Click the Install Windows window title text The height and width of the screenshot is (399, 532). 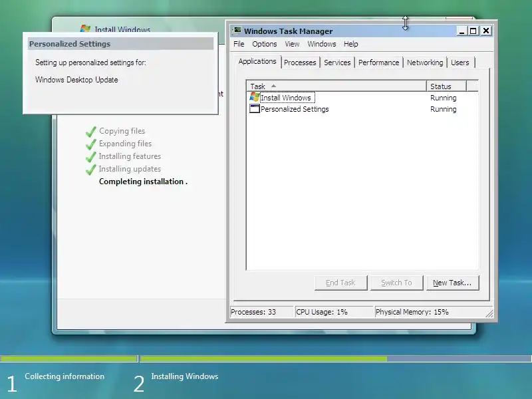[122, 29]
